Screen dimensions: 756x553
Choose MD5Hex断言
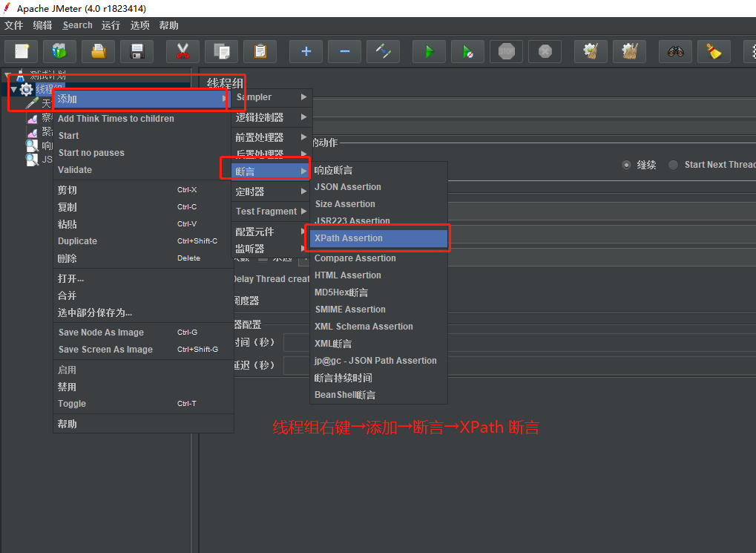(378, 292)
